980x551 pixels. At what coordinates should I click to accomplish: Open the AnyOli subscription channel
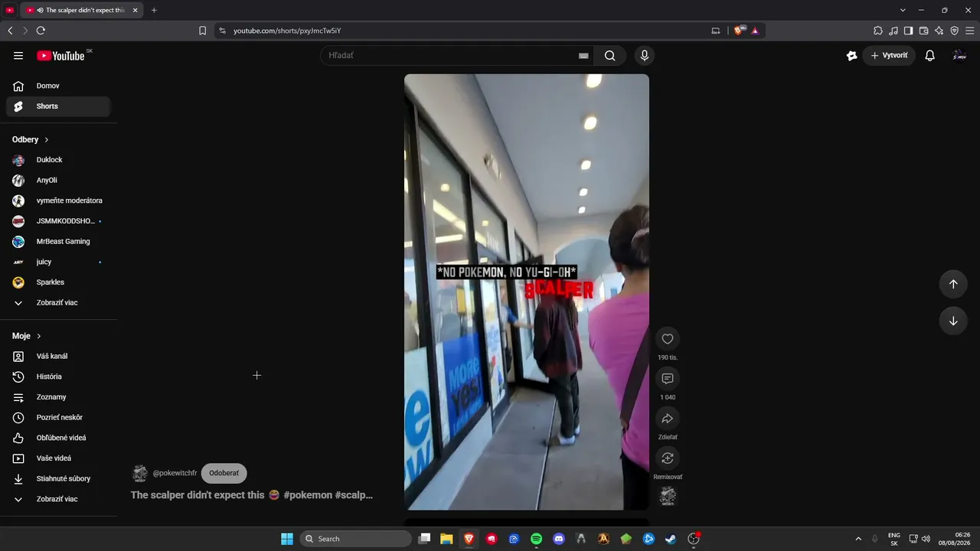click(x=58, y=180)
